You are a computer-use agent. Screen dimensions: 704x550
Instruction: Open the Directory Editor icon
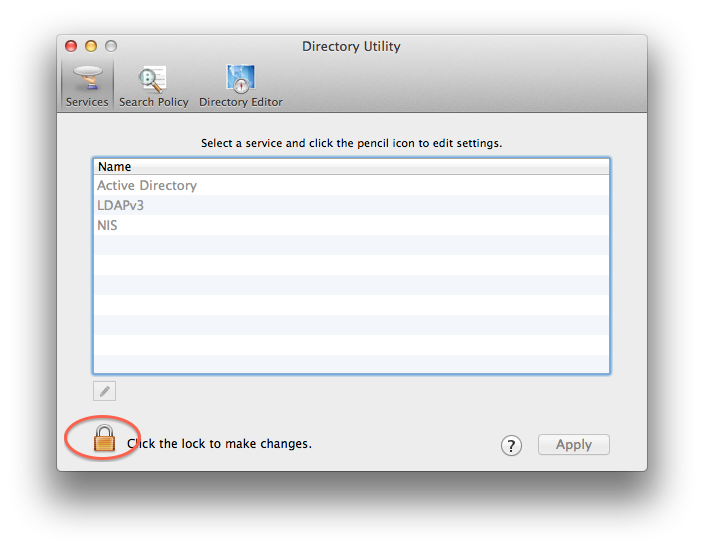point(240,78)
